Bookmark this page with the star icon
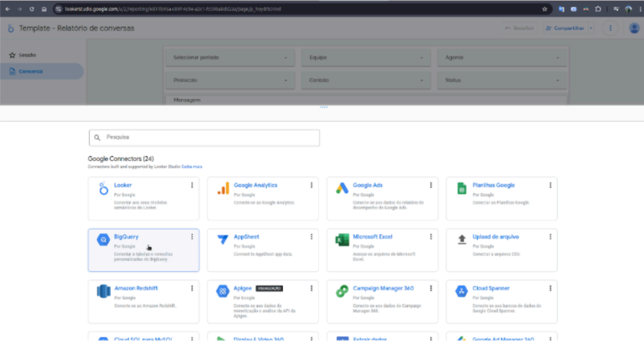The height and width of the screenshot is (341, 644). (x=545, y=9)
